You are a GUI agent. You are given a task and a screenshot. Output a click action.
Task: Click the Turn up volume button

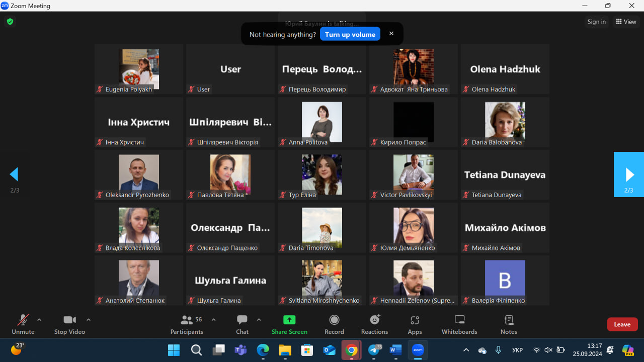click(x=350, y=34)
